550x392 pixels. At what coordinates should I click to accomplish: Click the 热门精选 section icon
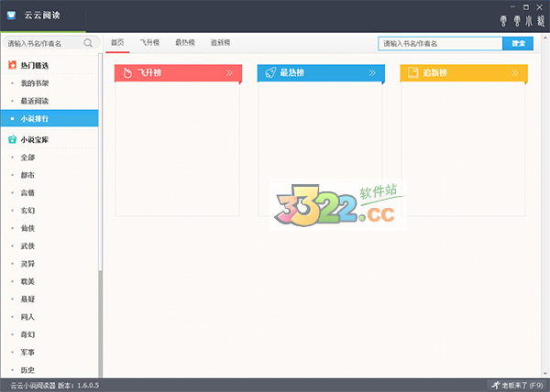[x=12, y=65]
